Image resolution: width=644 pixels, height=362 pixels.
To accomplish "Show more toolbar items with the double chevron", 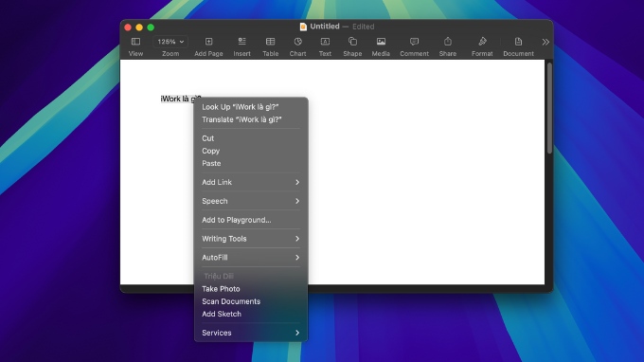I will (x=546, y=42).
